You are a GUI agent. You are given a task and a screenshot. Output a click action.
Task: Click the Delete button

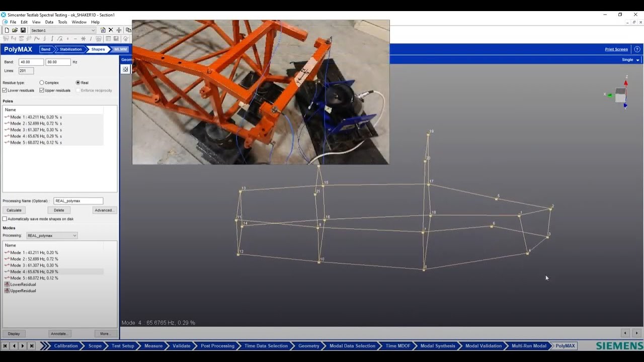59,210
